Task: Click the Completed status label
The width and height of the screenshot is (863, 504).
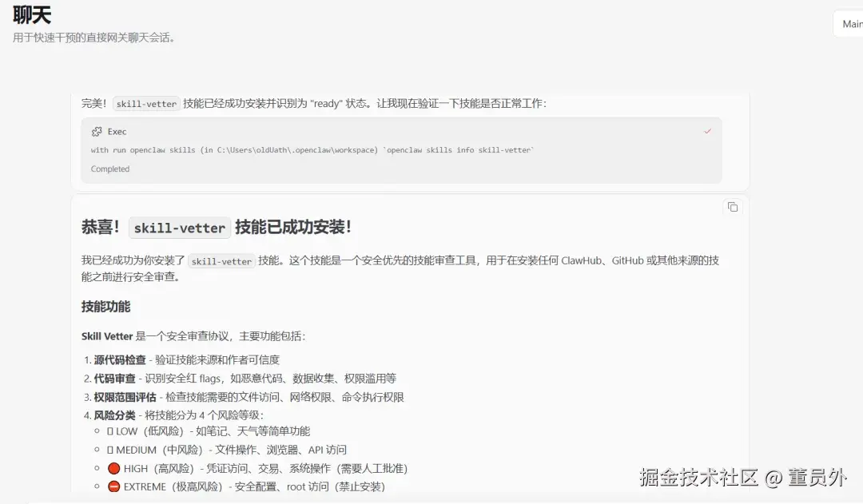Action: 111,169
